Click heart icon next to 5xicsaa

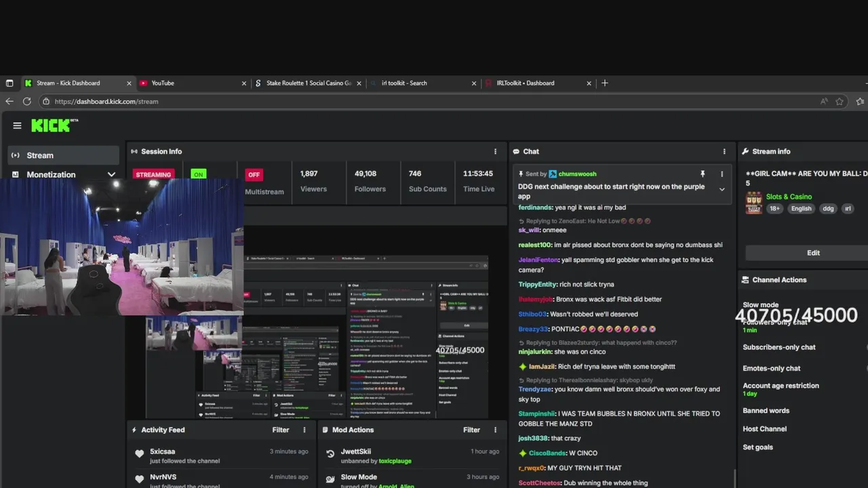tap(139, 454)
